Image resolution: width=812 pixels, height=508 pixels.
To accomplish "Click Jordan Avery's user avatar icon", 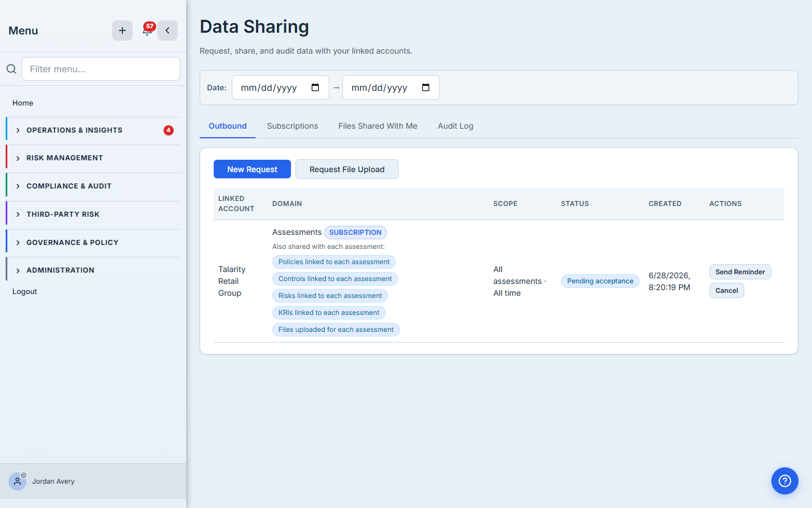I will [x=17, y=481].
